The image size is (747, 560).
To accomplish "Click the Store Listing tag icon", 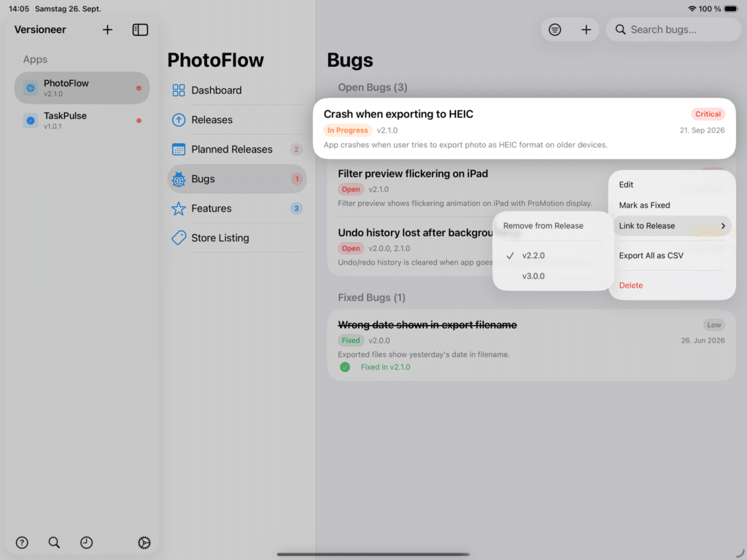I will click(179, 238).
